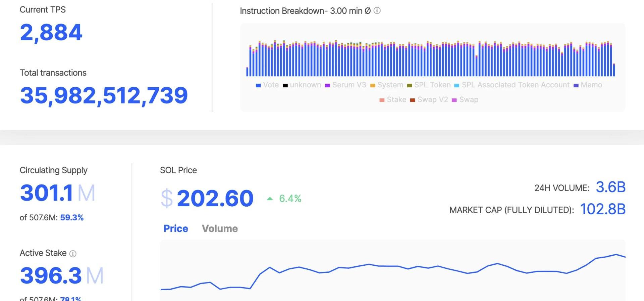The width and height of the screenshot is (644, 301).
Task: Toggle the Memo series label
Action: [x=591, y=85]
